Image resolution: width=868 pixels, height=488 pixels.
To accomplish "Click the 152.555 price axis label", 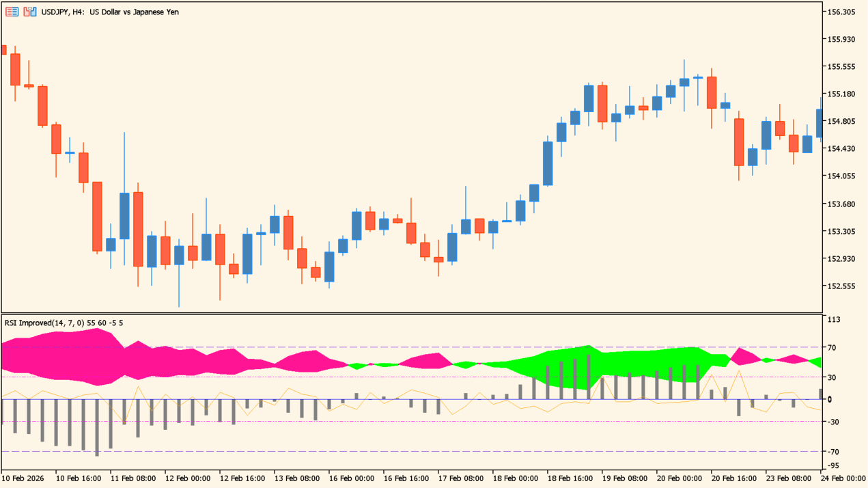I will tap(841, 286).
